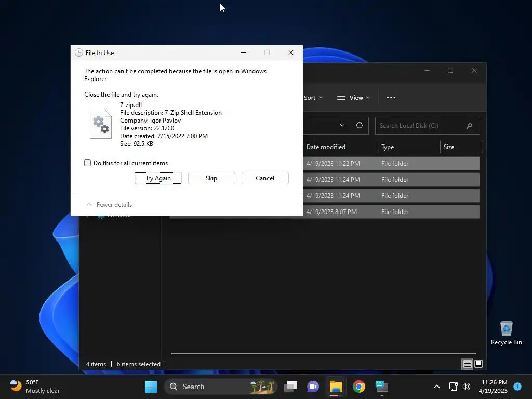The image size is (532, 399).
Task: Switch to details view layout icon
Action: tap(468, 364)
